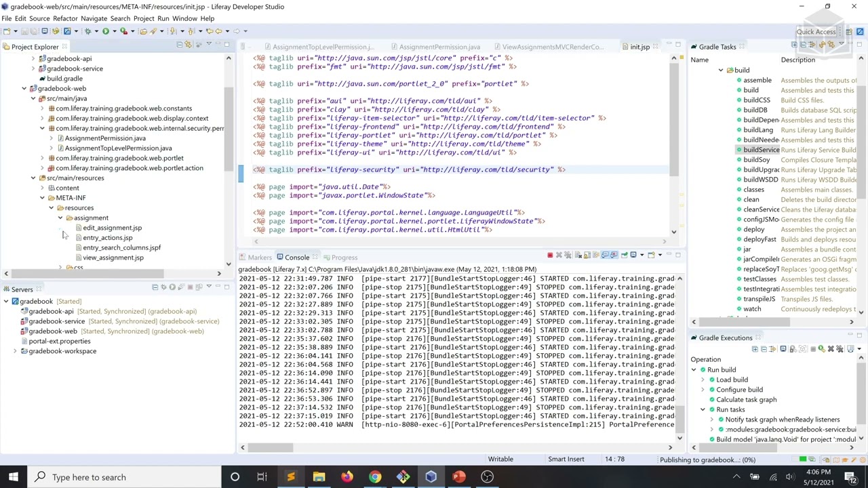Toggle Pin Console
868x488 pixels.
coord(625,256)
